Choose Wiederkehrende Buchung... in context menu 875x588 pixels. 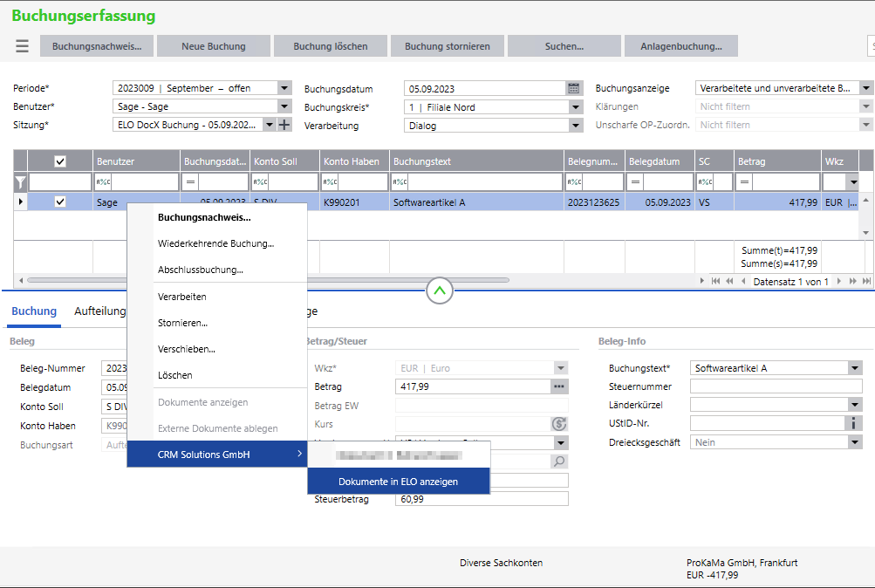217,243
